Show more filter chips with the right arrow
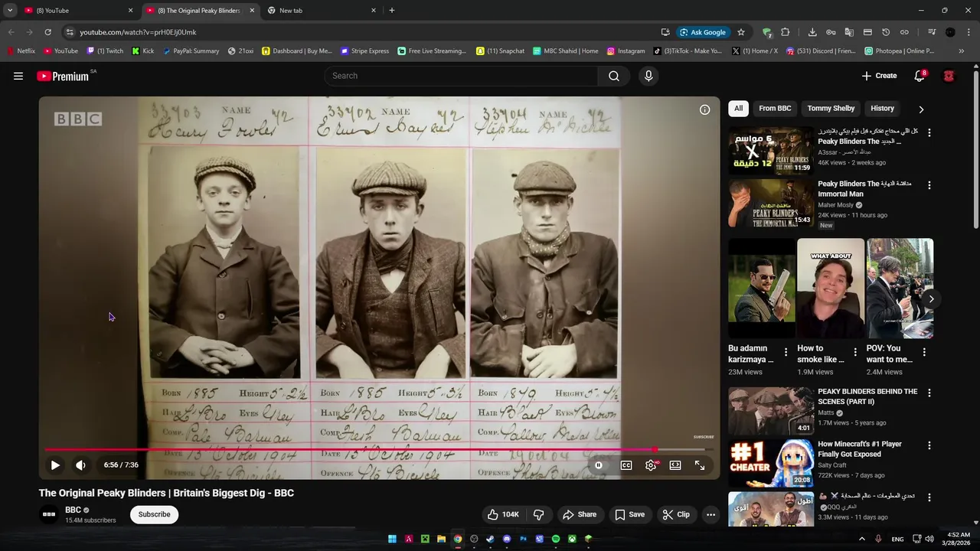 pyautogui.click(x=921, y=109)
